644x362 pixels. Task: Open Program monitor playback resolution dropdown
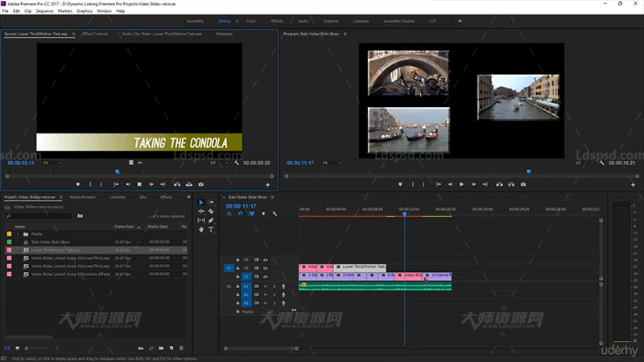584,163
